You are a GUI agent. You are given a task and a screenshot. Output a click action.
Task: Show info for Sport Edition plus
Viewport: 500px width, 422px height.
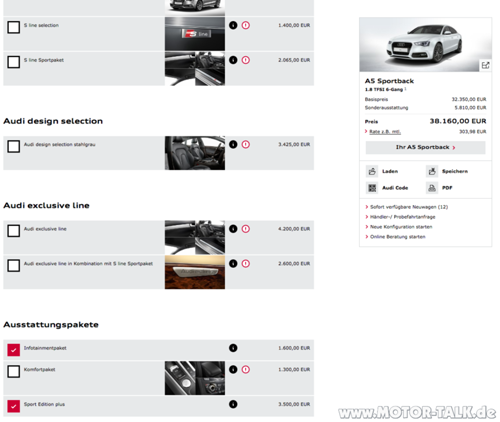pos(233,404)
